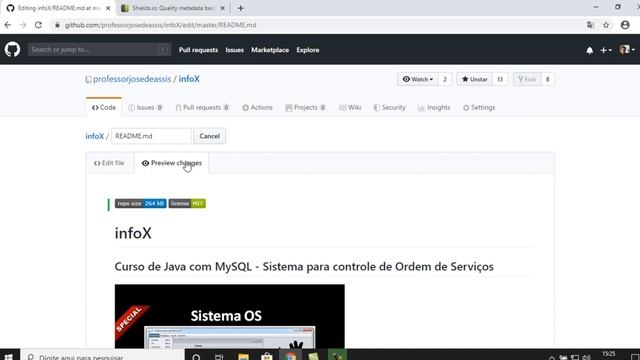This screenshot has width=640, height=360.
Task: Click the notifications bell icon
Action: pyautogui.click(x=589, y=50)
